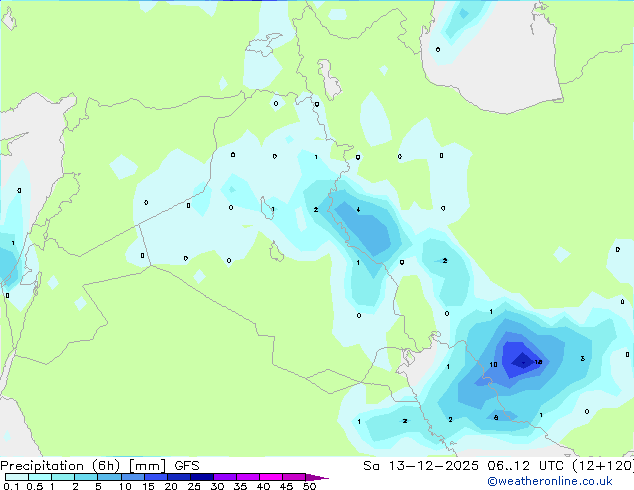The image size is (634, 490).
Task: Click the '0.1' legend scale label
Action: point(11,486)
